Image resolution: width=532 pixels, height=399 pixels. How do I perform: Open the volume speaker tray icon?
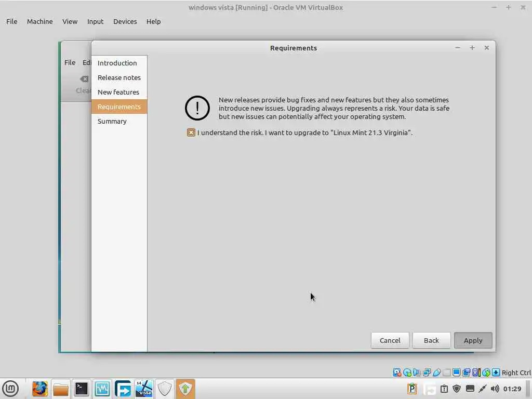(495, 389)
